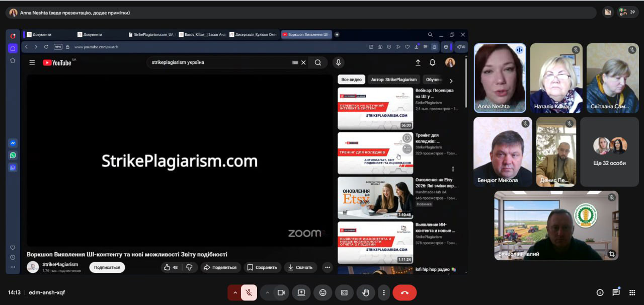Open the 'Выявление ИИ-контента' video
This screenshot has height=305, width=644.
tap(375, 242)
